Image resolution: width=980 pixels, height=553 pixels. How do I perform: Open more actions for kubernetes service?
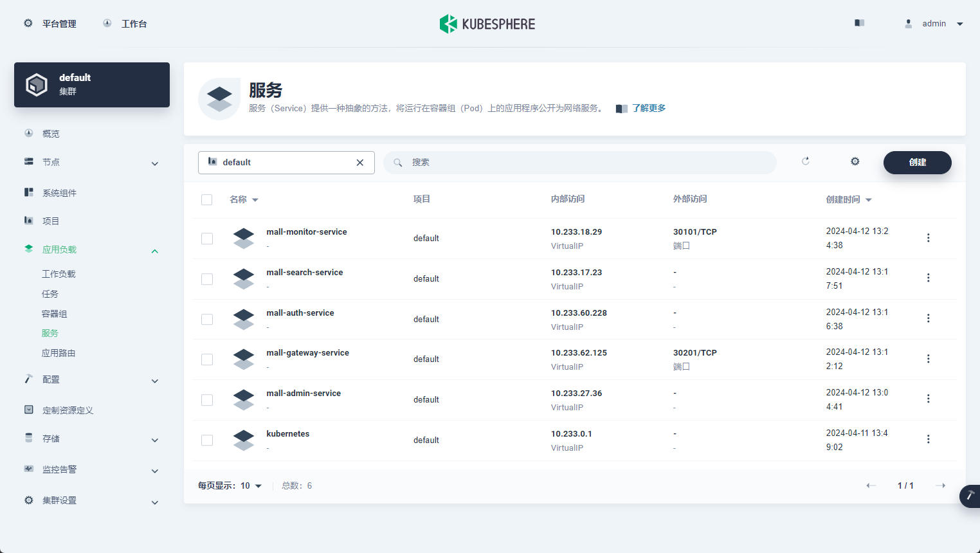click(928, 439)
